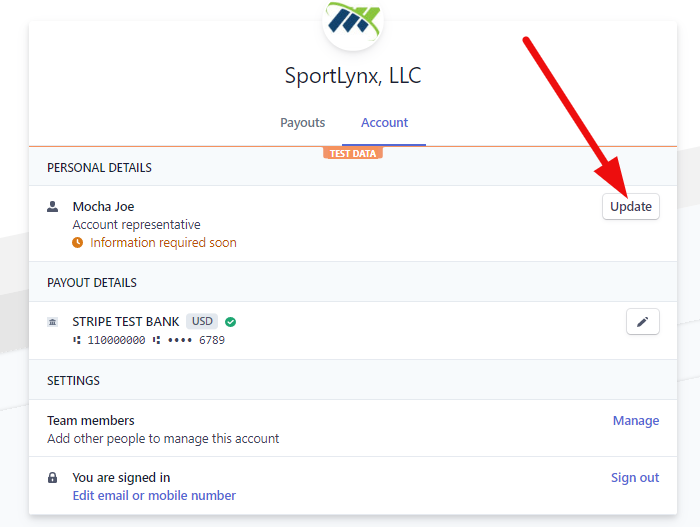
Task: Click the pencil edit icon for bank
Action: tap(642, 322)
